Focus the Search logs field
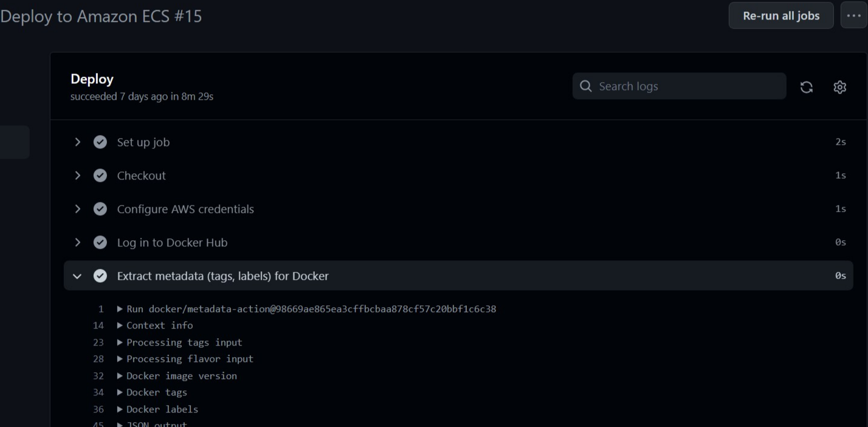 679,86
